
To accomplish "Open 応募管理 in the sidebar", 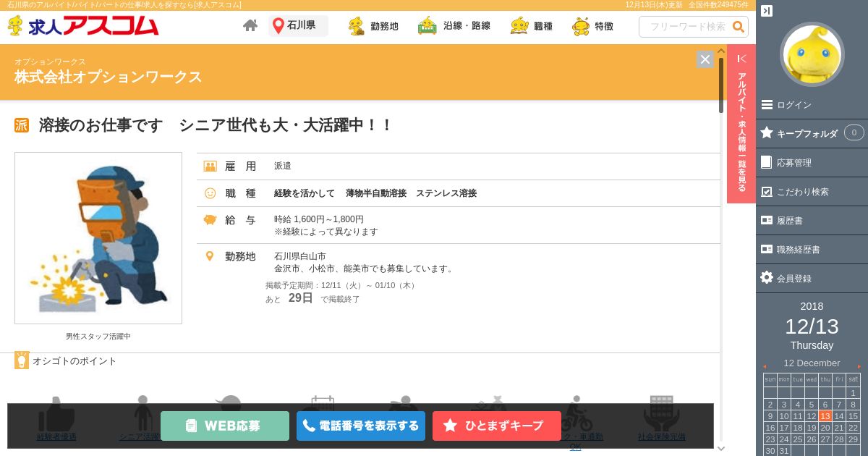I will coord(812,163).
